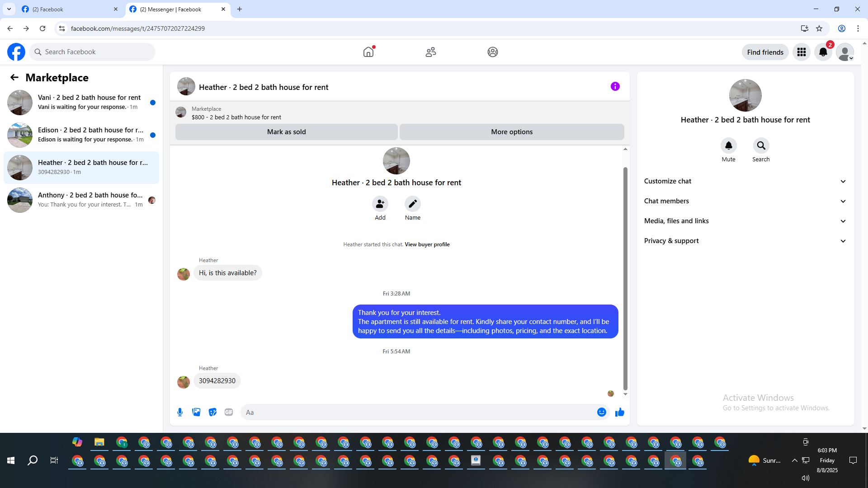Screen dimensions: 868x488
Task: Open Vani's conversation in the list
Action: 81,102
